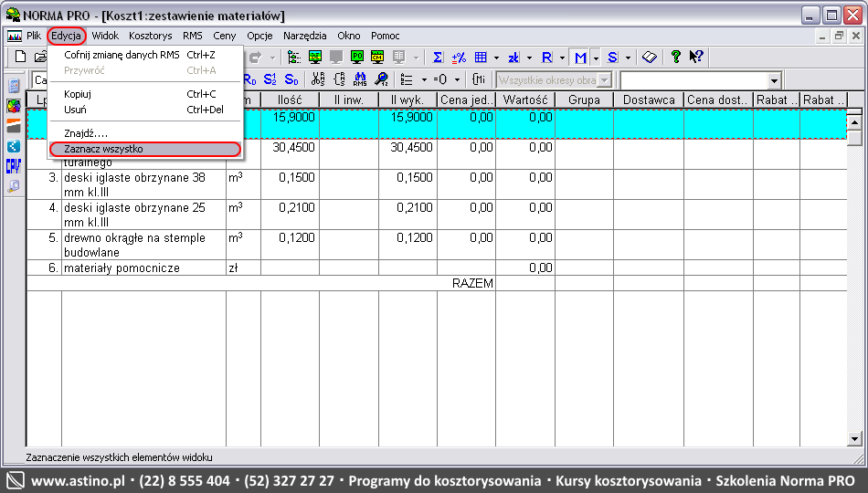868x493 pixels.
Task: Click the Wartość column header
Action: pos(525,100)
